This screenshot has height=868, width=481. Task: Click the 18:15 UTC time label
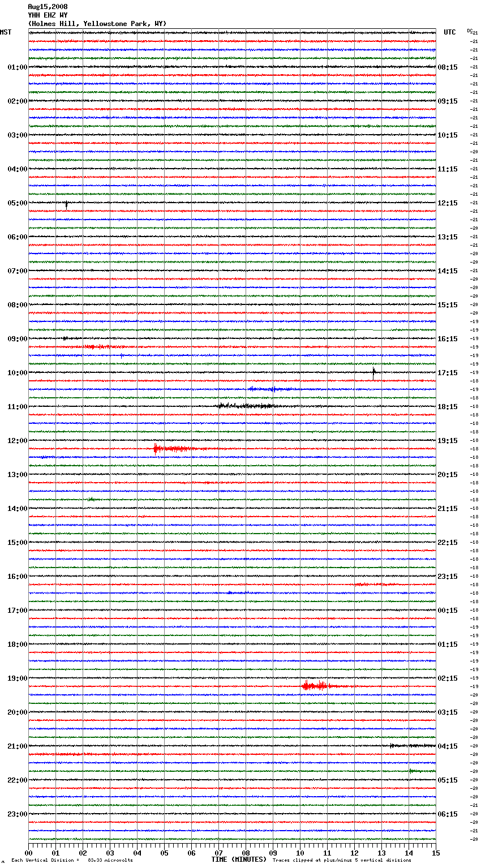coord(448,407)
